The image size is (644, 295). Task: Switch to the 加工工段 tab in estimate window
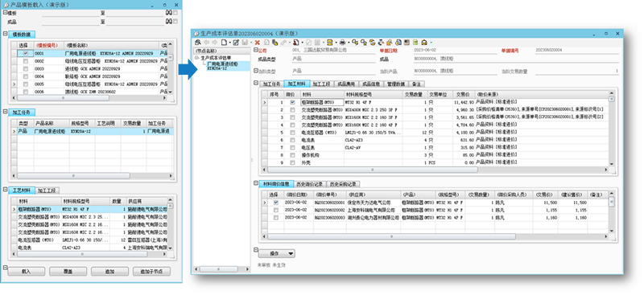point(321,84)
